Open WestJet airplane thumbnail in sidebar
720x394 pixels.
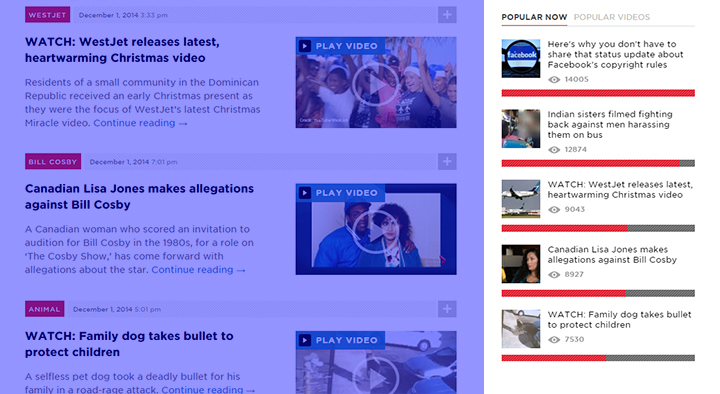[521, 199]
